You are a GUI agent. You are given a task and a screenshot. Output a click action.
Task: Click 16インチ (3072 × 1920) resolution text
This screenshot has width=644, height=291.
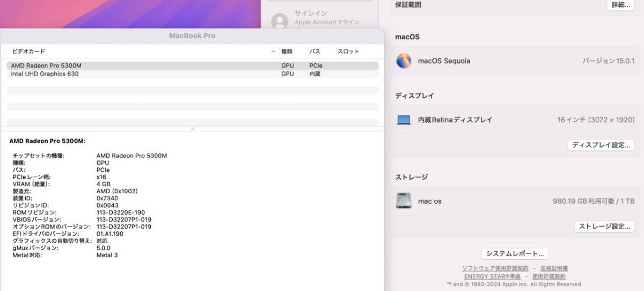tap(596, 120)
